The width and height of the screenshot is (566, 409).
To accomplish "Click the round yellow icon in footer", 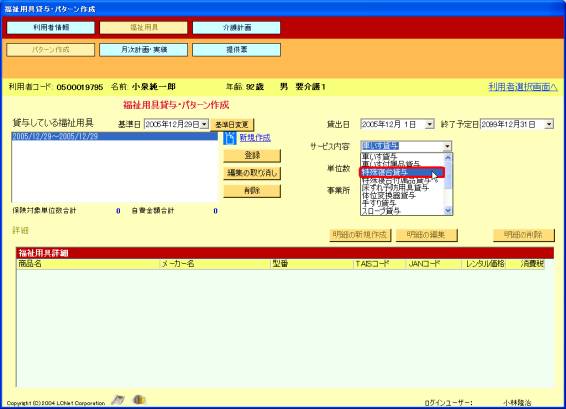I will (139, 400).
